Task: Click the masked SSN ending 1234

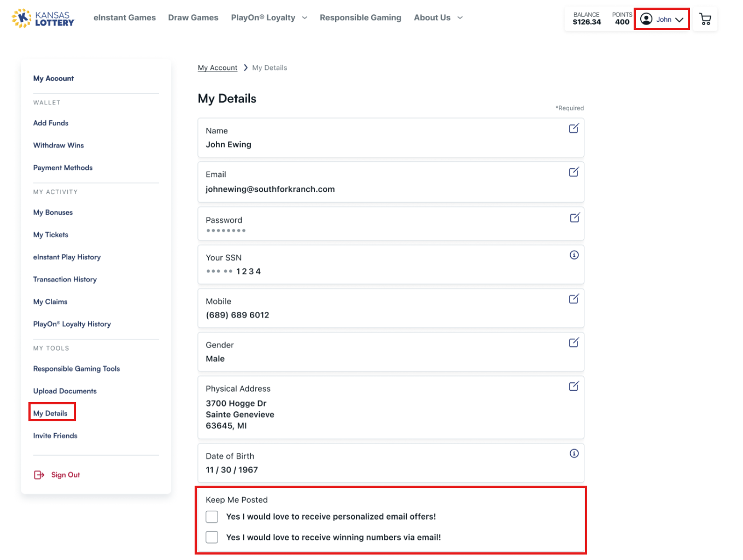Action: (x=233, y=272)
